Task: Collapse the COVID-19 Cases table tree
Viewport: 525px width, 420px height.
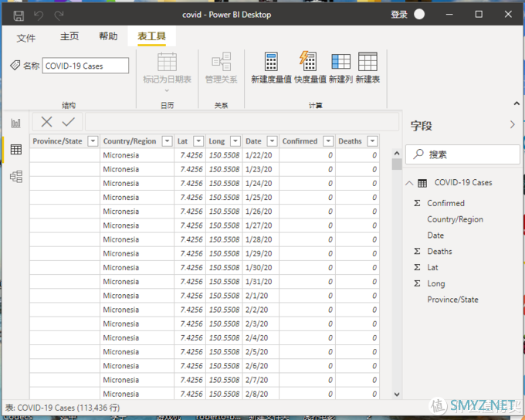Action: coord(409,183)
